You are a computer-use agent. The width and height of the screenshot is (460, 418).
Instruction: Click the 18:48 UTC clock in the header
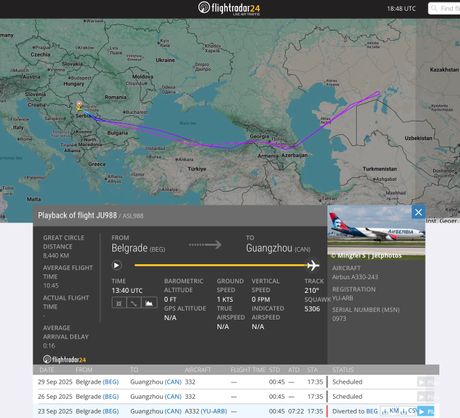tap(401, 9)
